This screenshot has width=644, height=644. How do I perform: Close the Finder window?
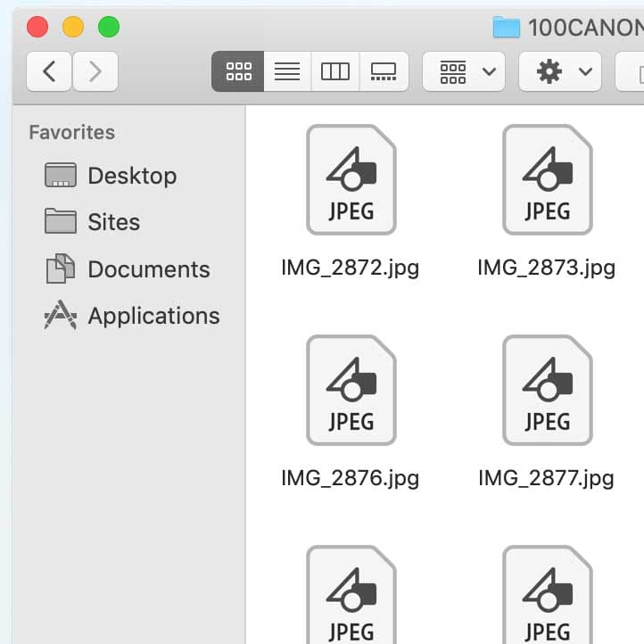tap(37, 27)
